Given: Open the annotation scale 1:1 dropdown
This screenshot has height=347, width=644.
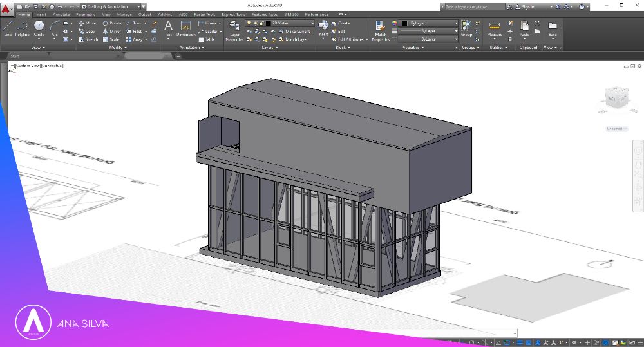Looking at the screenshot, I should click(563, 342).
